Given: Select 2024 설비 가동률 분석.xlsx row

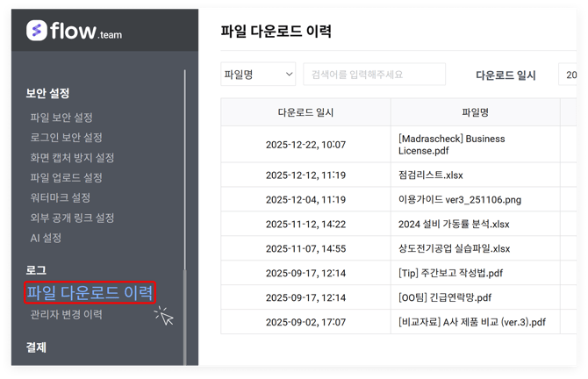Looking at the screenshot, I should point(454,225).
